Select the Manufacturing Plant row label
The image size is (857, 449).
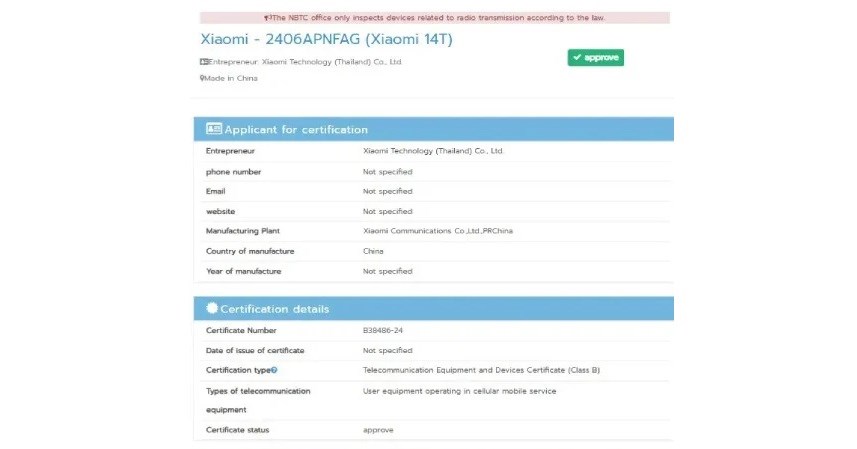pyautogui.click(x=243, y=231)
